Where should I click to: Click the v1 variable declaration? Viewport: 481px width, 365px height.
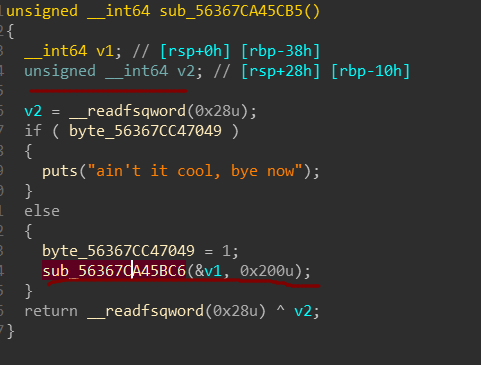(x=105, y=51)
